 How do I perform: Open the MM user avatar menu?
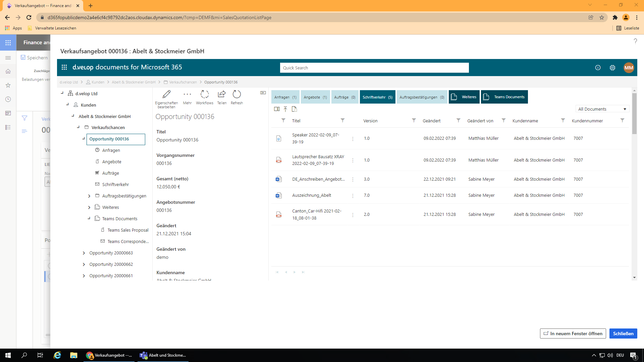point(629,68)
